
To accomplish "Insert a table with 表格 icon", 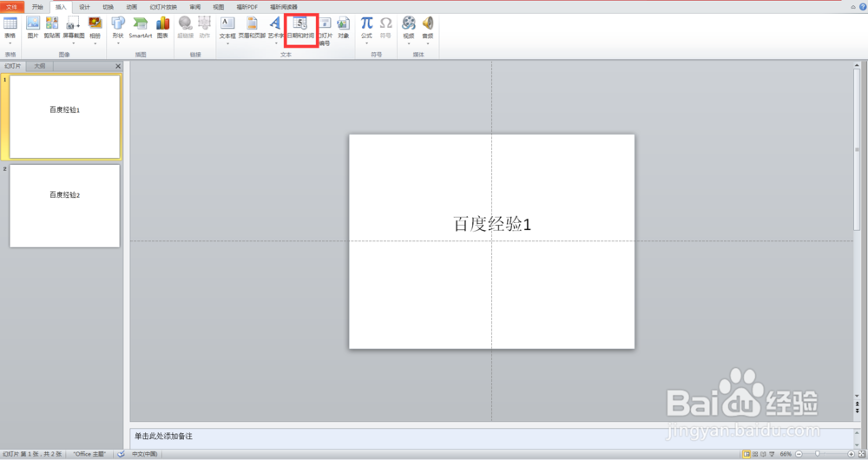I will tap(10, 23).
